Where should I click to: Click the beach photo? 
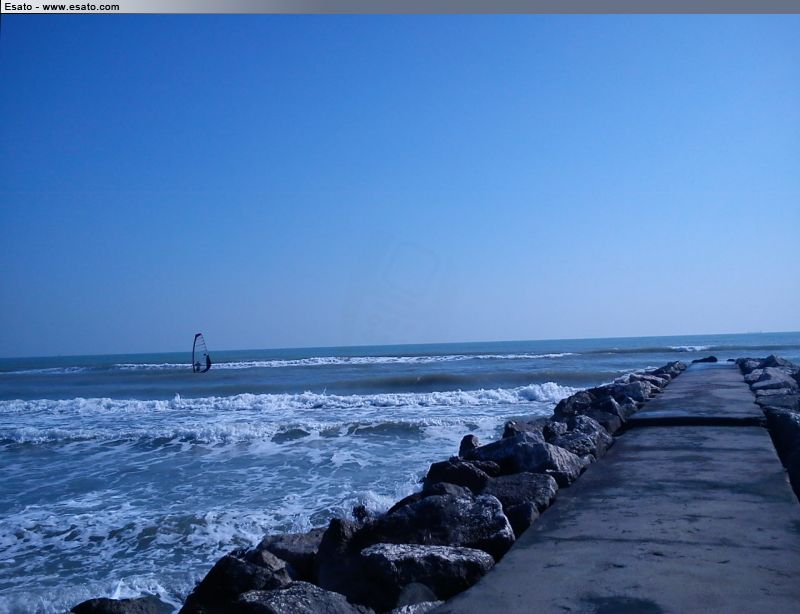[x=400, y=314]
